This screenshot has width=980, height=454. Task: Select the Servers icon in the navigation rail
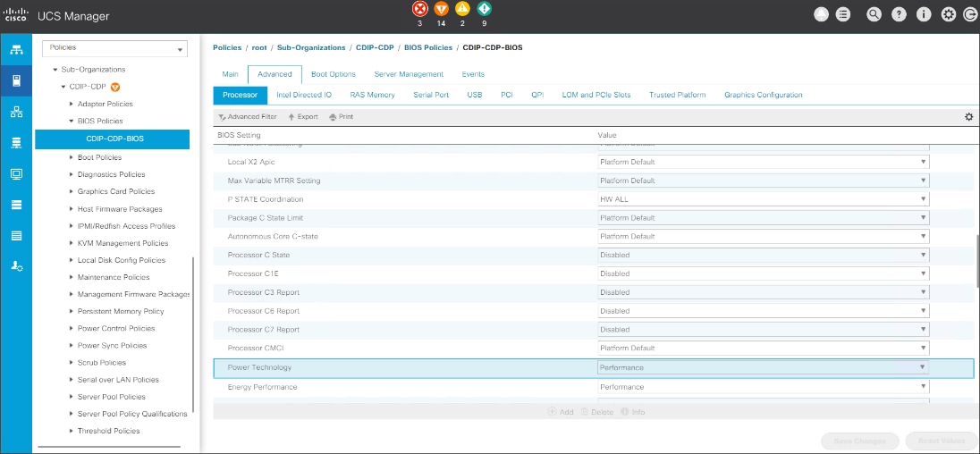click(17, 80)
